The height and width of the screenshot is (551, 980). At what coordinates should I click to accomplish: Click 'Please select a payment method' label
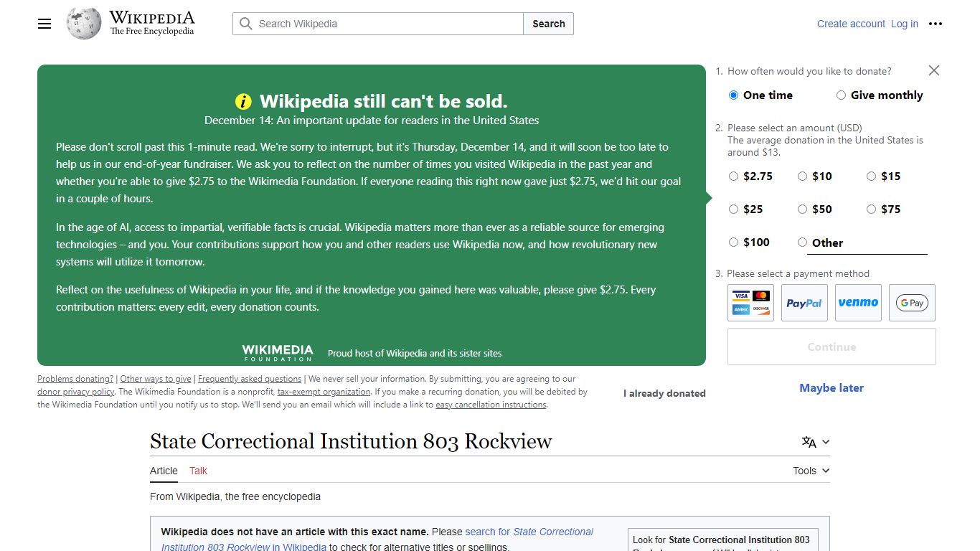[798, 273]
